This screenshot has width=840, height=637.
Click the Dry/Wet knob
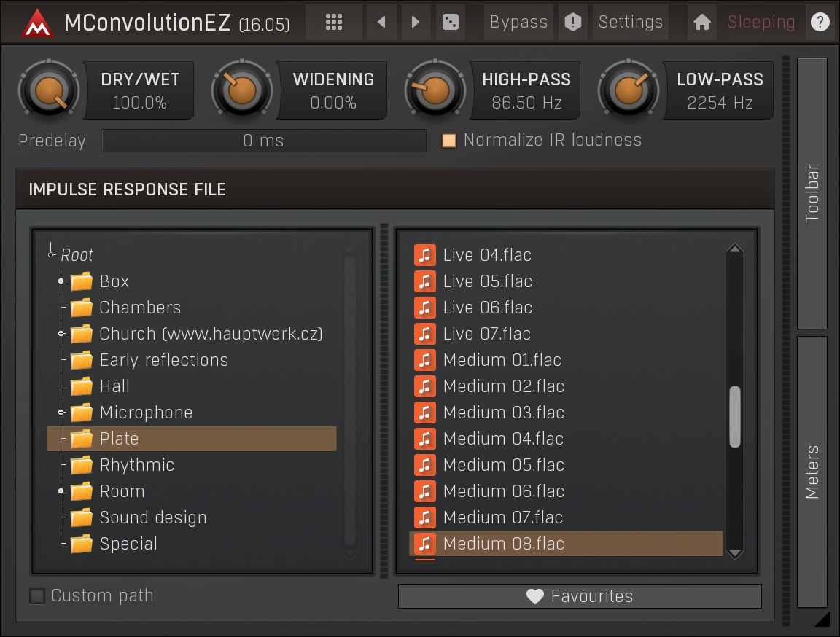(49, 90)
